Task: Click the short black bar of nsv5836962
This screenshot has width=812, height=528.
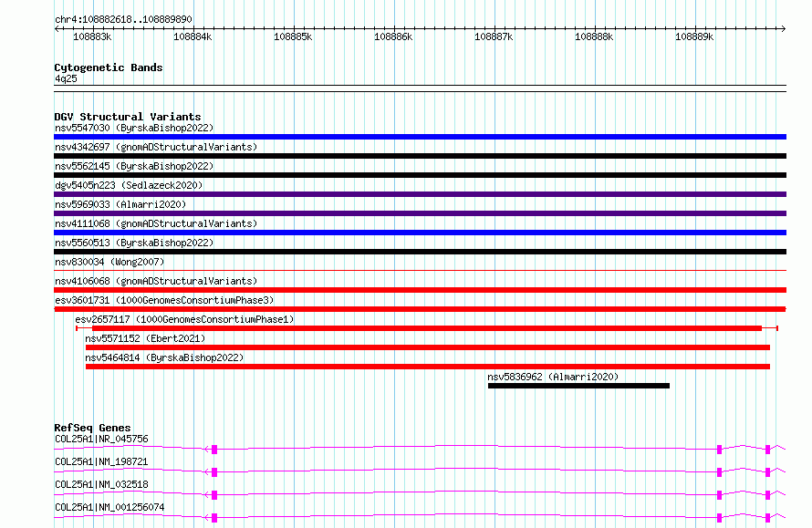Action: [578, 386]
